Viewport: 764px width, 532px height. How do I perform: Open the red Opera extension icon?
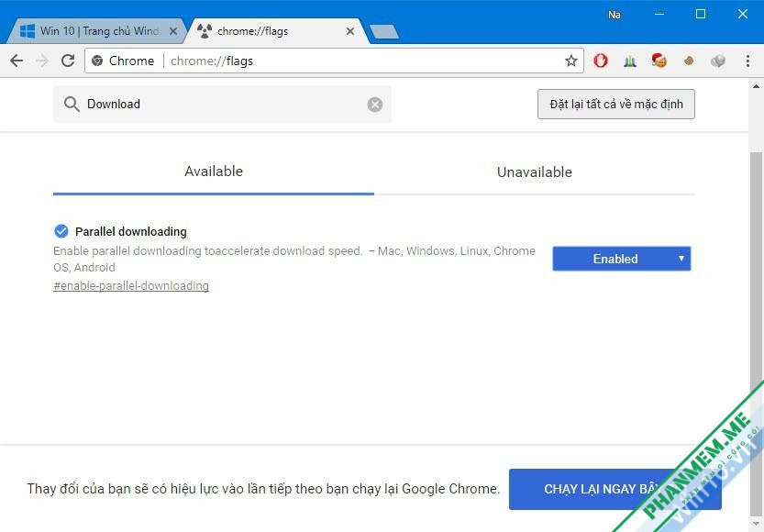click(x=600, y=61)
